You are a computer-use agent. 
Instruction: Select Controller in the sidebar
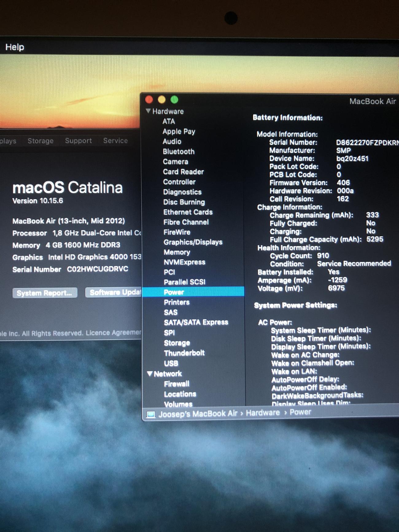pos(179,182)
